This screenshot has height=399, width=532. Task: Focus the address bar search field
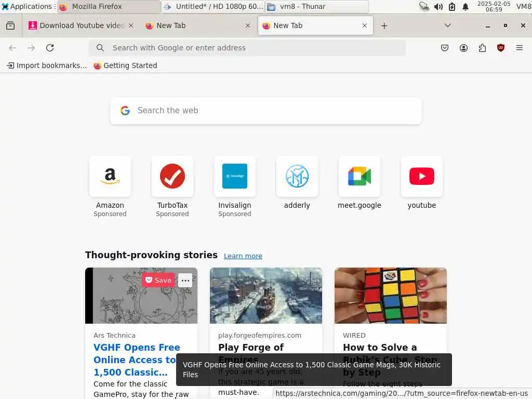(247, 48)
